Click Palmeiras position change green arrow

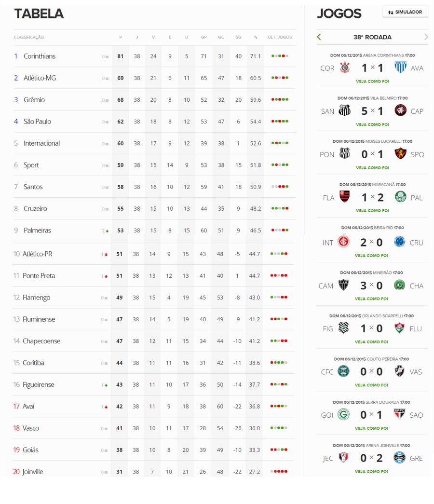(x=107, y=231)
